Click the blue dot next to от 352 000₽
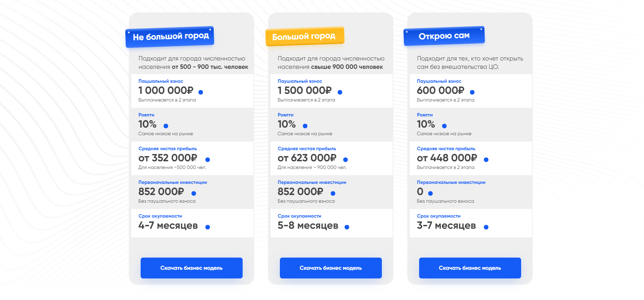 pos(207,160)
